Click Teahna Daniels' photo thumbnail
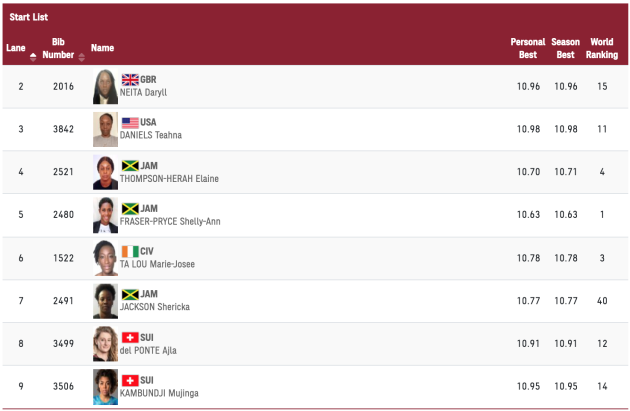The height and width of the screenshot is (411, 630). (105, 129)
